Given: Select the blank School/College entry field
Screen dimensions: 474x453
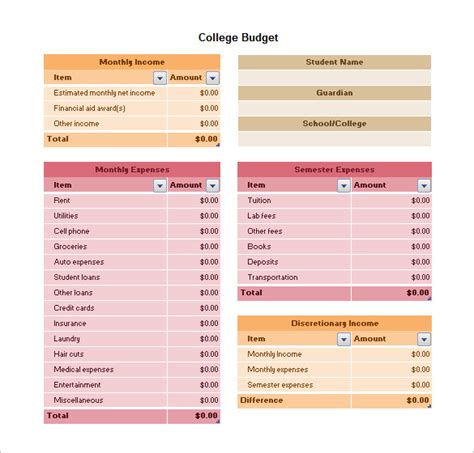Looking at the screenshot, I should 334,139.
